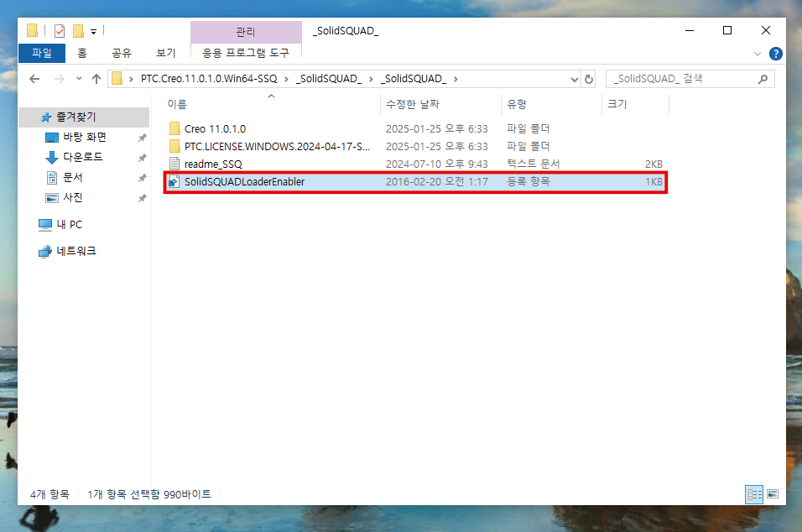Click the Properties quick access icon

pyautogui.click(x=60, y=31)
